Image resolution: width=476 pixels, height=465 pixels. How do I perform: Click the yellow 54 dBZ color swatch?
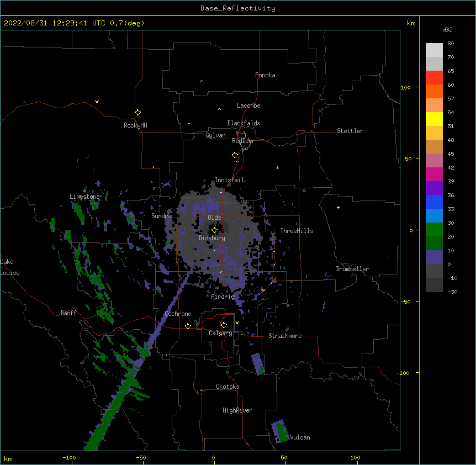tap(434, 119)
